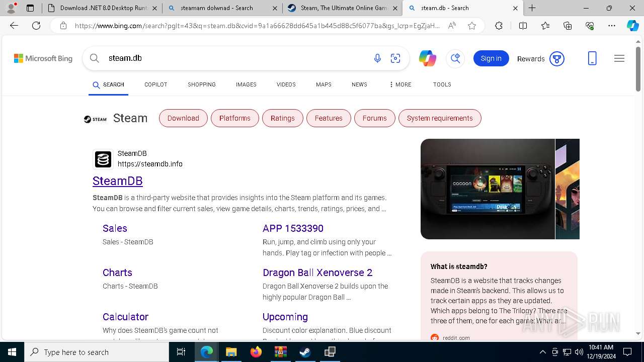The image size is (644, 362).
Task: View site information lock icon
Action: click(63, 26)
